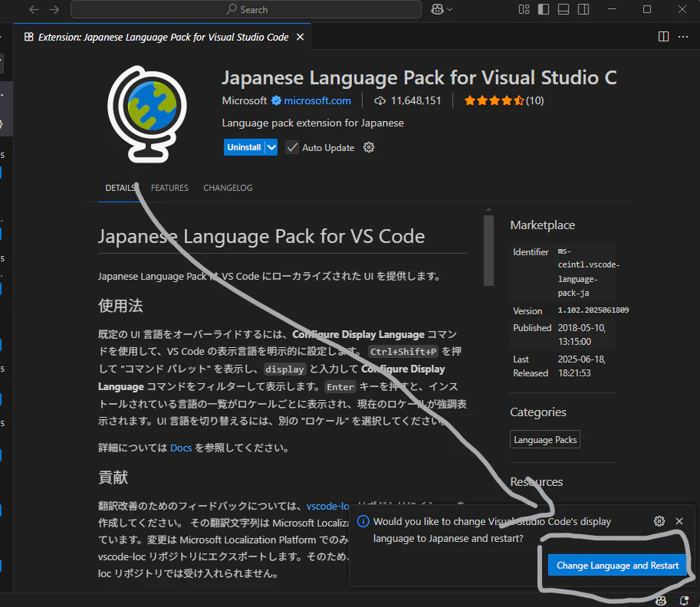The height and width of the screenshot is (607, 700).
Task: Click the Last Released date 2025-06-18
Action: tap(582, 366)
